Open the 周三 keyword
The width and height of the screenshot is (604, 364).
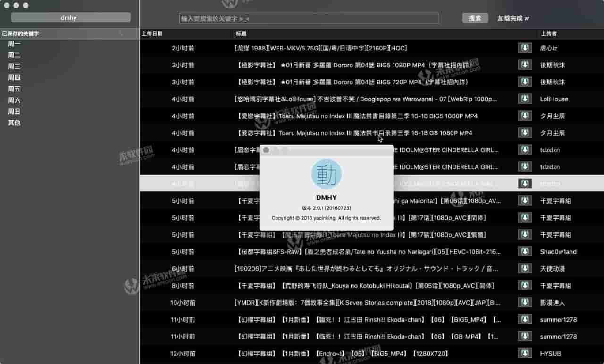coord(14,66)
